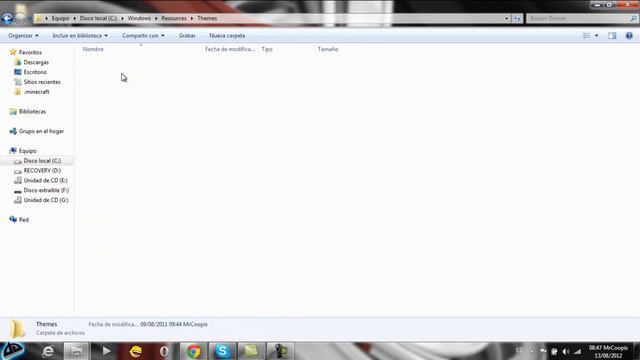
Task: Click the Grabar toolbar button
Action: [x=187, y=36]
